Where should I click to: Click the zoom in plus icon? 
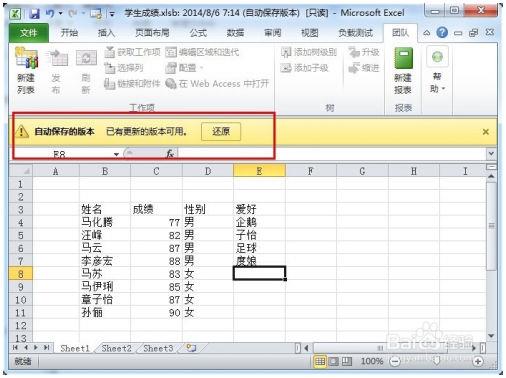(478, 361)
